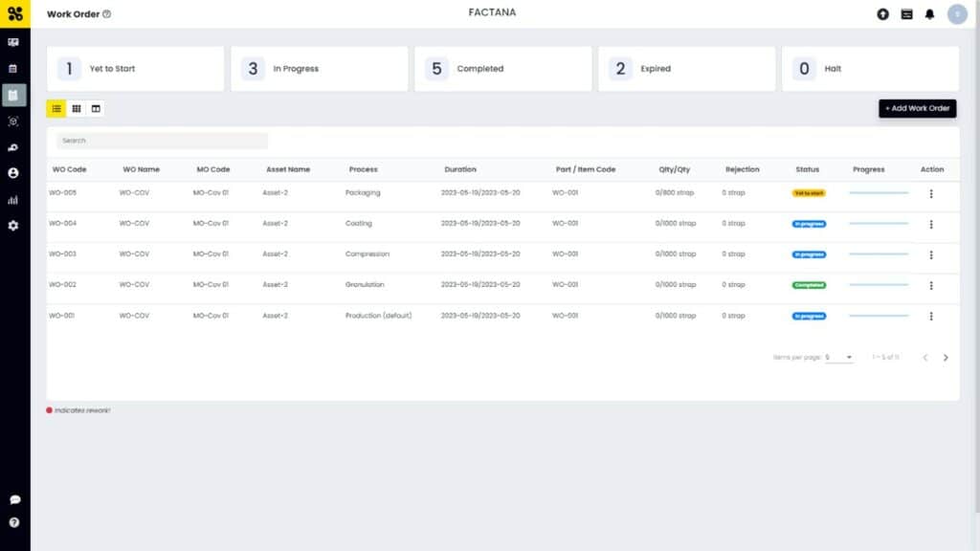Open the asset scan icon in sidebar
The height and width of the screenshot is (551, 980).
click(13, 121)
